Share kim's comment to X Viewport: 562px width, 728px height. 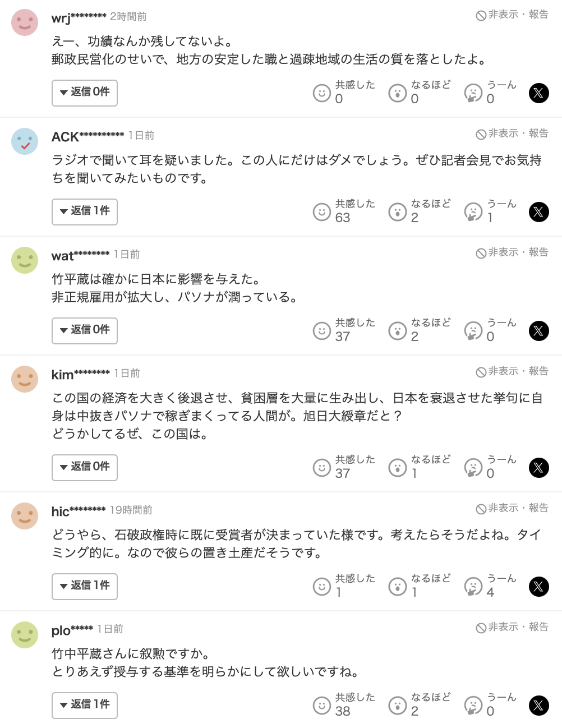click(538, 468)
